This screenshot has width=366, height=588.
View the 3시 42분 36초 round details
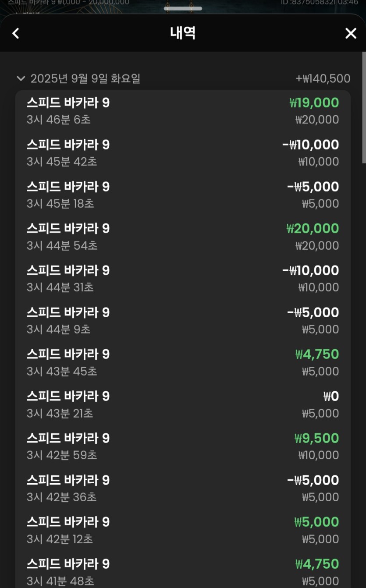point(183,489)
